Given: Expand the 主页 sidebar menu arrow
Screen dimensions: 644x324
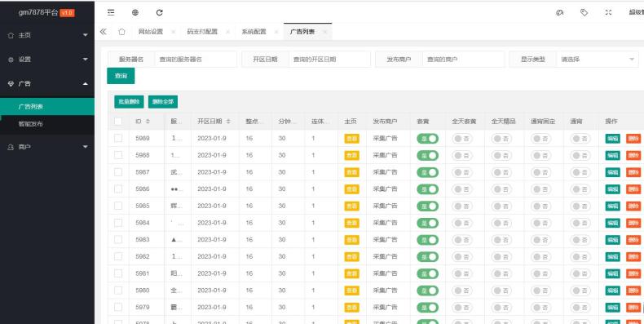Looking at the screenshot, I should 86,35.
